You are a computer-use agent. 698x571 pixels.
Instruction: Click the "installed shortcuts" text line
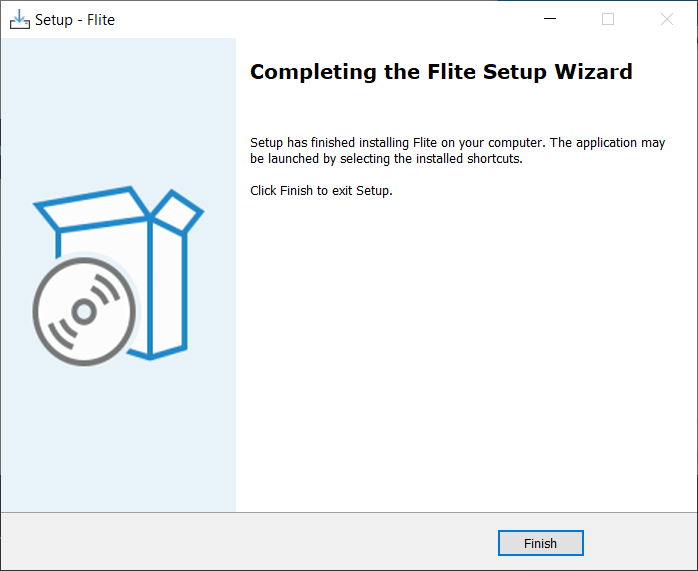click(386, 159)
